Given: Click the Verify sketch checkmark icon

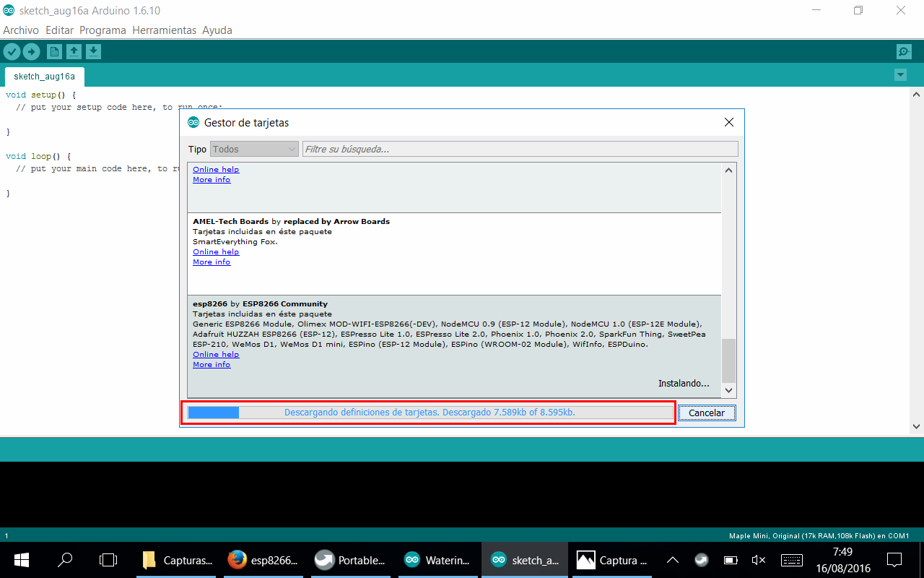Looking at the screenshot, I should (12, 51).
